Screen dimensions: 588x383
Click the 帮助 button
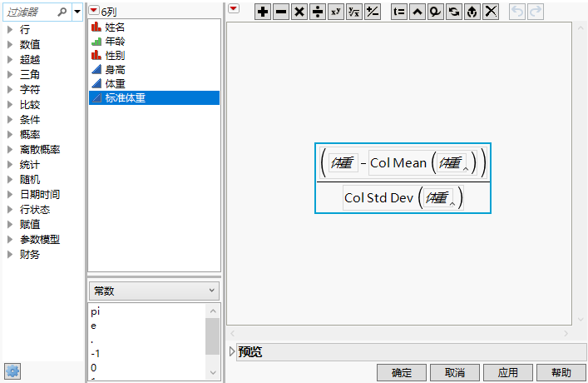(561, 372)
